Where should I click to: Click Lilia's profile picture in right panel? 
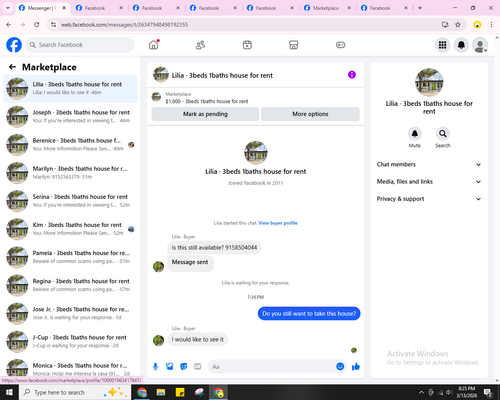click(x=429, y=82)
